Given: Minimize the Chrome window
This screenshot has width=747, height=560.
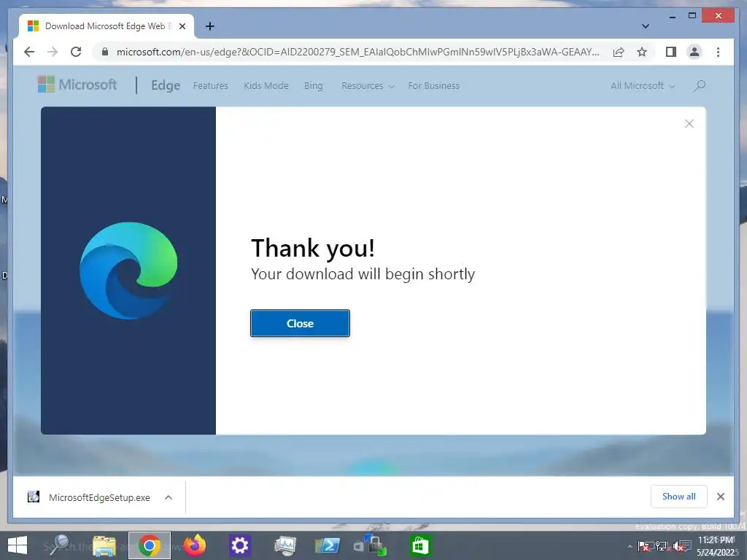Looking at the screenshot, I should click(672, 16).
